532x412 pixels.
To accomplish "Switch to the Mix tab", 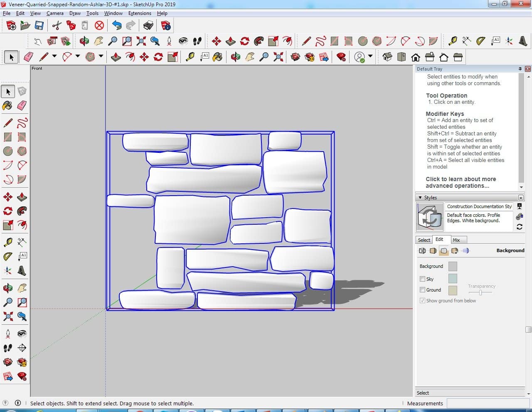I will (456, 240).
